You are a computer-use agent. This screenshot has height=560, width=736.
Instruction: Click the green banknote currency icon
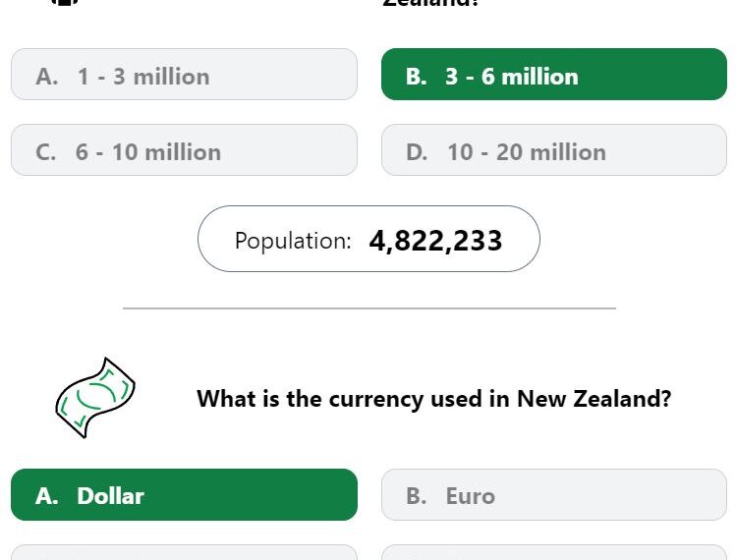pyautogui.click(x=95, y=398)
